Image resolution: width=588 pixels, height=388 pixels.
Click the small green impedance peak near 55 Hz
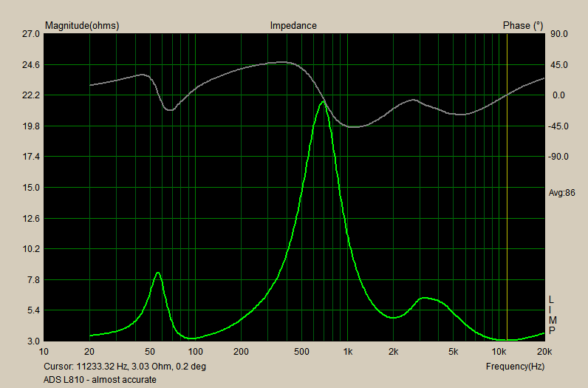point(158,273)
